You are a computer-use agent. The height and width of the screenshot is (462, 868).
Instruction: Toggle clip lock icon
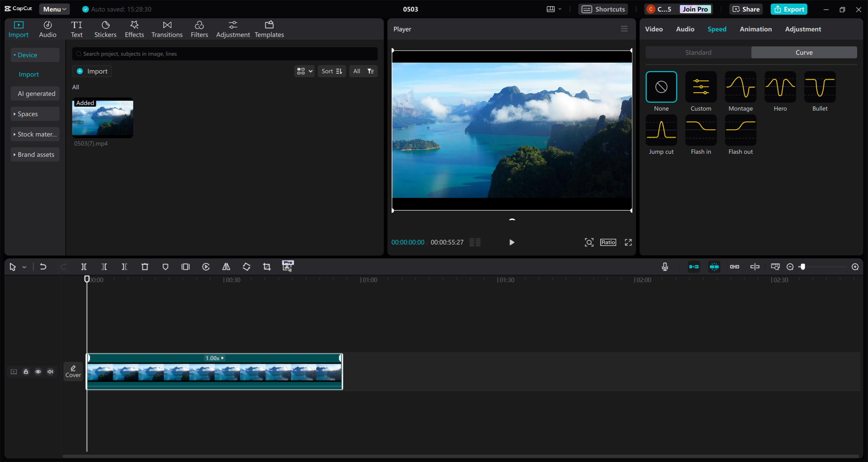(x=26, y=371)
